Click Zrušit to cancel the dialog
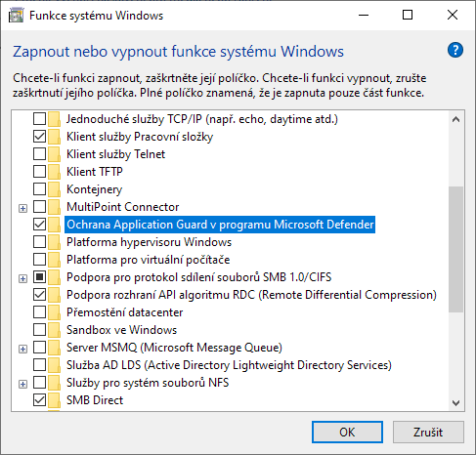Viewport: 476px width, 455px height. click(428, 433)
